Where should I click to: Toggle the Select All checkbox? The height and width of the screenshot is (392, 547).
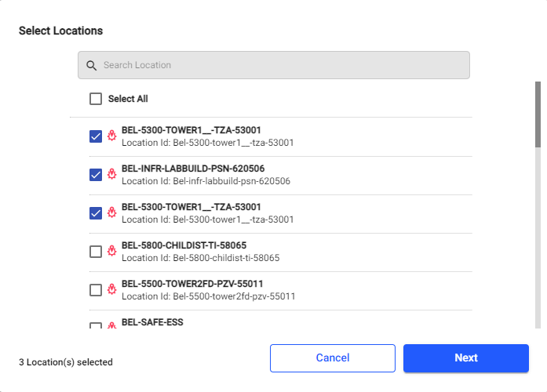(x=96, y=99)
